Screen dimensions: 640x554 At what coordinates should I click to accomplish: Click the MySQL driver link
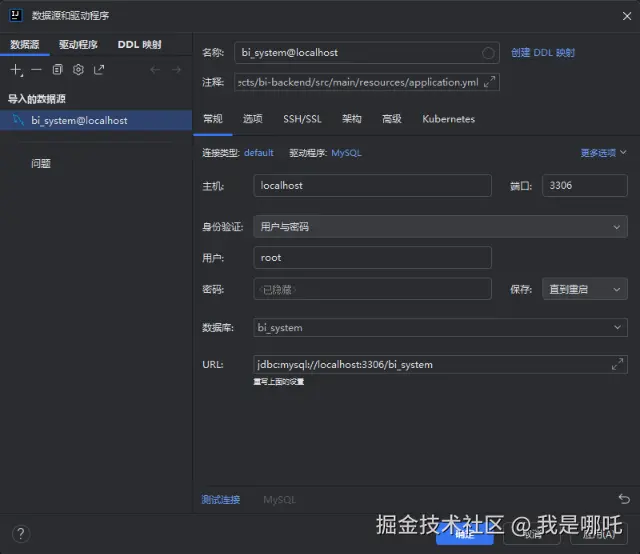coord(346,153)
